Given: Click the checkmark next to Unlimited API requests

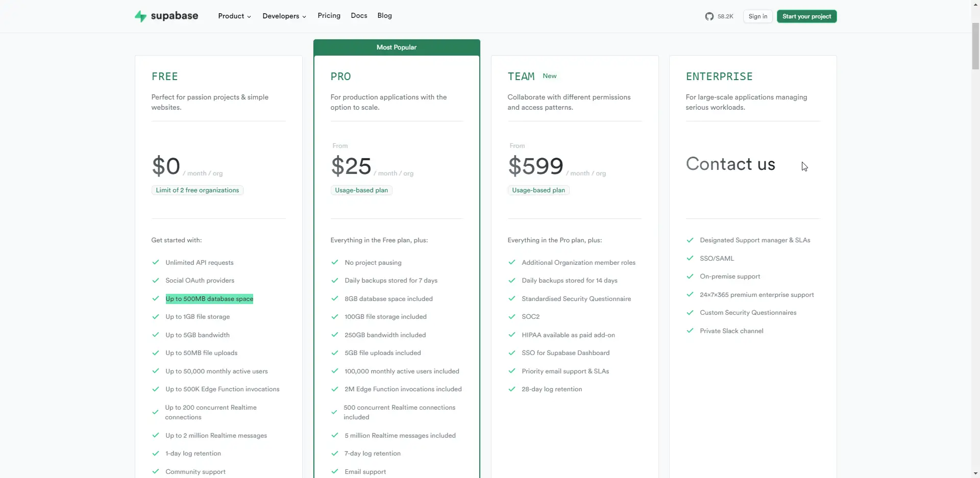Looking at the screenshot, I should (x=156, y=262).
